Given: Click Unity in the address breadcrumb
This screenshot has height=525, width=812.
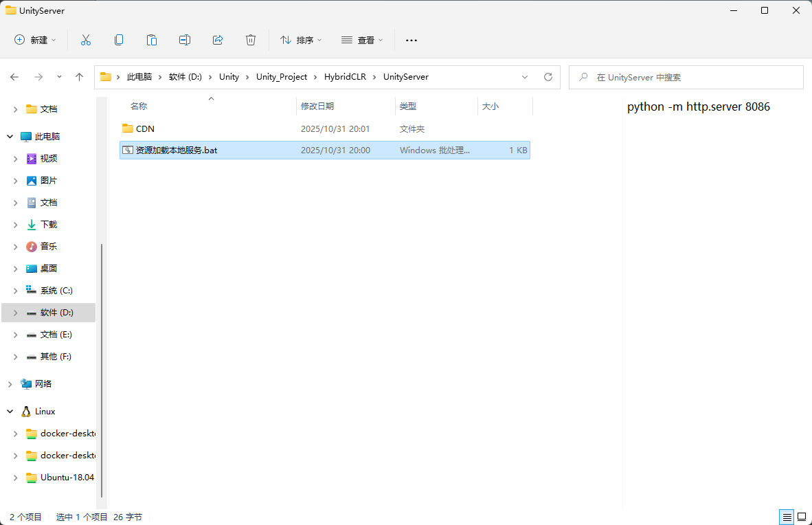Looking at the screenshot, I should 229,77.
